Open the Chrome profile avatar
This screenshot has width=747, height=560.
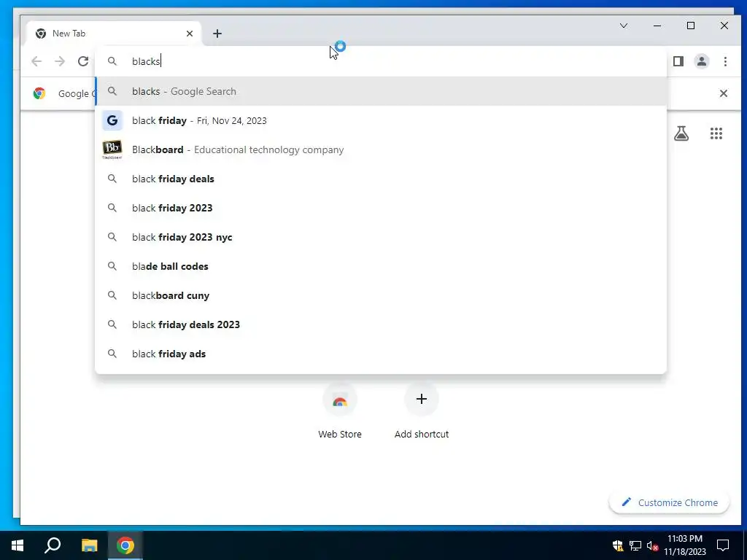702,61
